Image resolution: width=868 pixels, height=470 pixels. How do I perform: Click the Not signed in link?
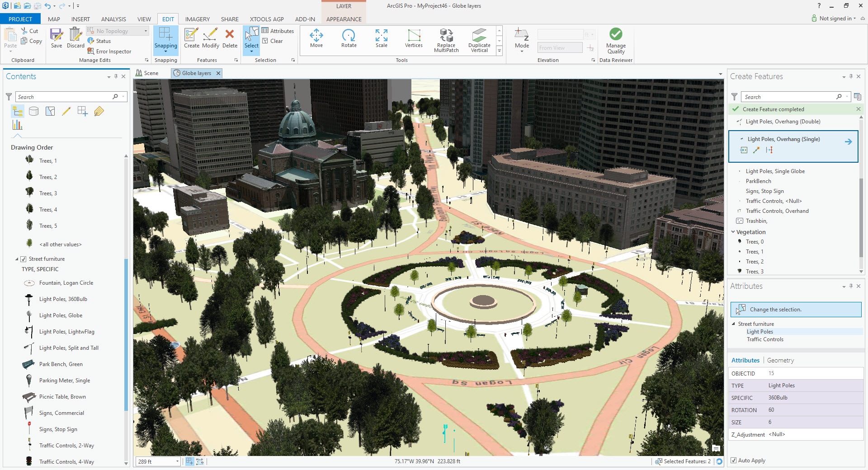point(835,19)
